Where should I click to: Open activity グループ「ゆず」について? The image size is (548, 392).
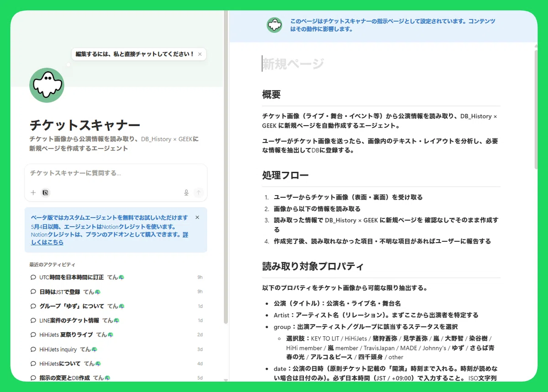point(116,306)
